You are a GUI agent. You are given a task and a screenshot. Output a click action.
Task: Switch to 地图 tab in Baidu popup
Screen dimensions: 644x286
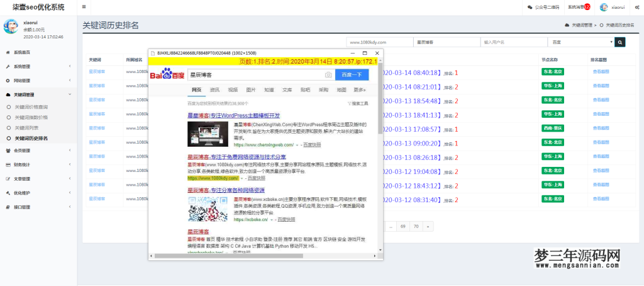click(341, 89)
